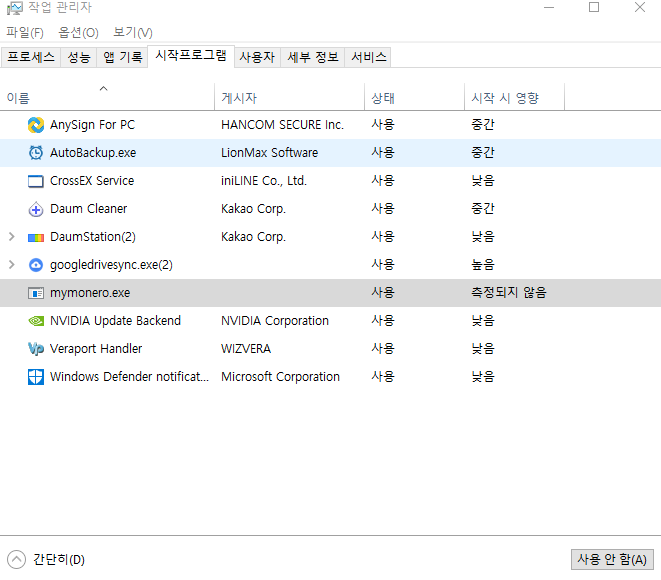661x580 pixels.
Task: Select the Veraport Handler name text
Action: click(96, 349)
